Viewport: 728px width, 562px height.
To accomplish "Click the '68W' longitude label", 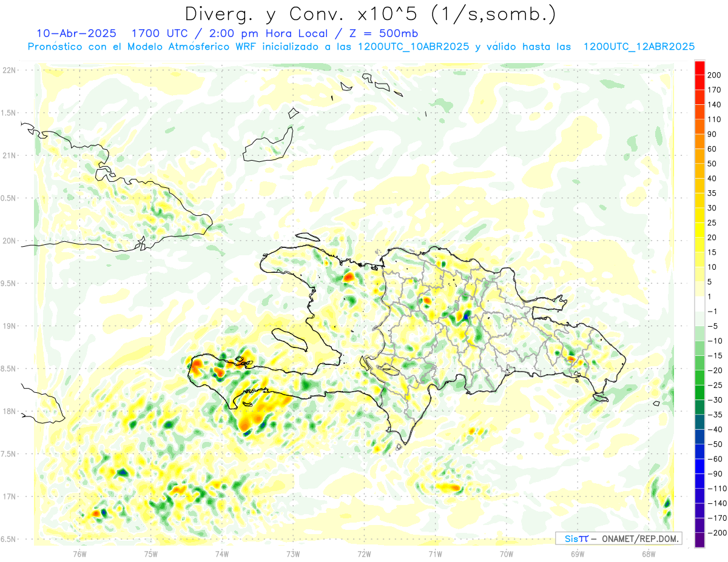I will click(649, 553).
